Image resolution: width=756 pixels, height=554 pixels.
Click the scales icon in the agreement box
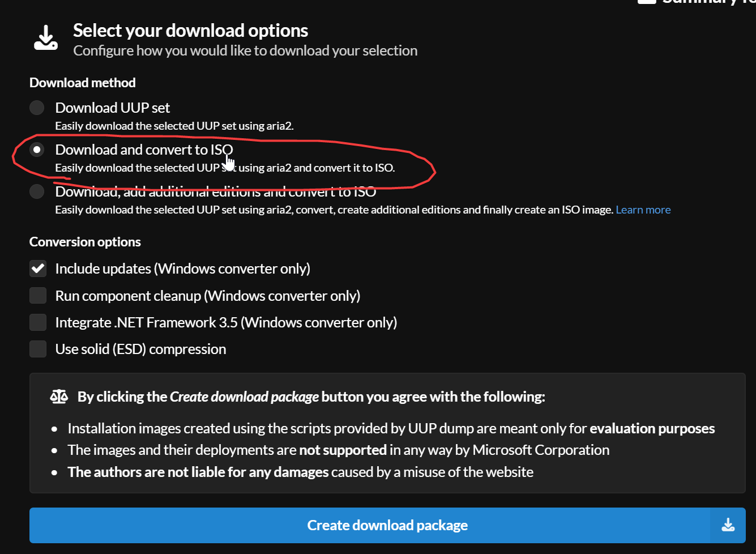pos(59,397)
